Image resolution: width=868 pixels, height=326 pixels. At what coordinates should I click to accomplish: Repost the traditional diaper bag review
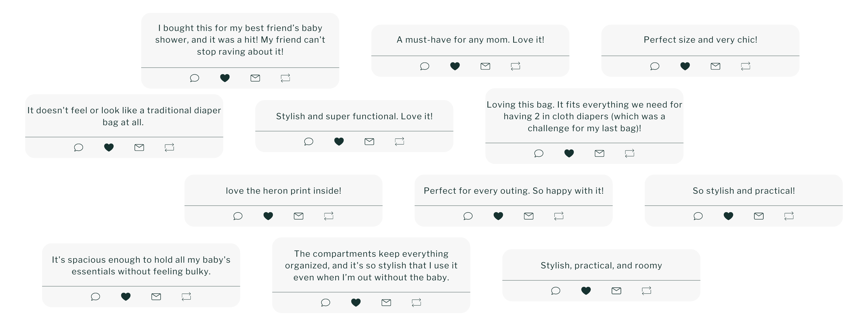pos(169,147)
